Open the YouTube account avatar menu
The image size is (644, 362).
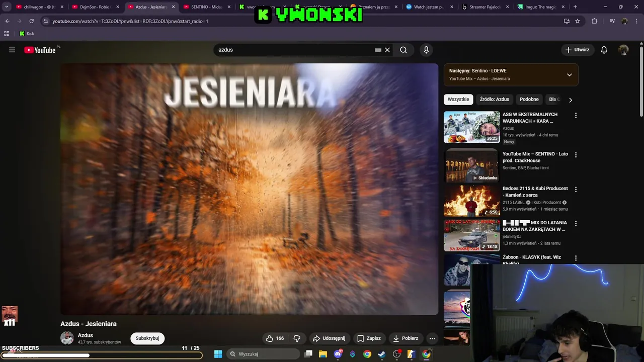tap(623, 50)
